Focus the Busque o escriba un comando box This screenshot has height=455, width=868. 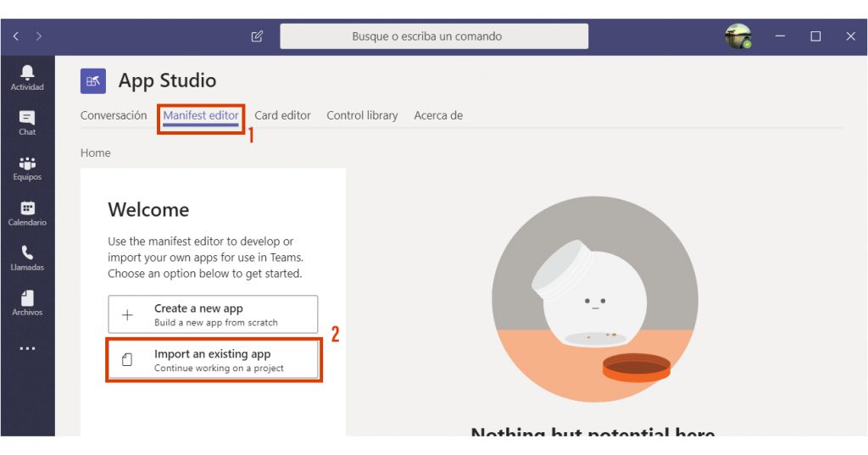click(434, 36)
